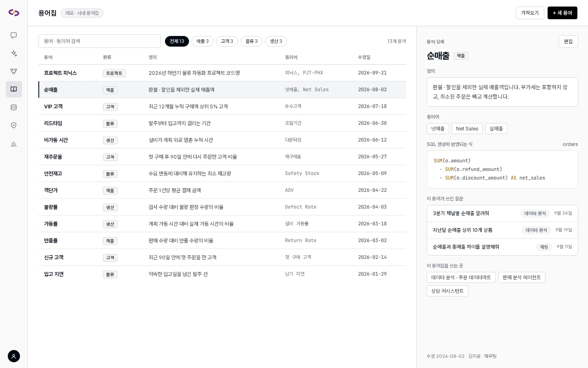Viewport: 588px width, 368px height.
Task: Focus the 용어 · 동의어 검색 field
Action: click(x=100, y=41)
